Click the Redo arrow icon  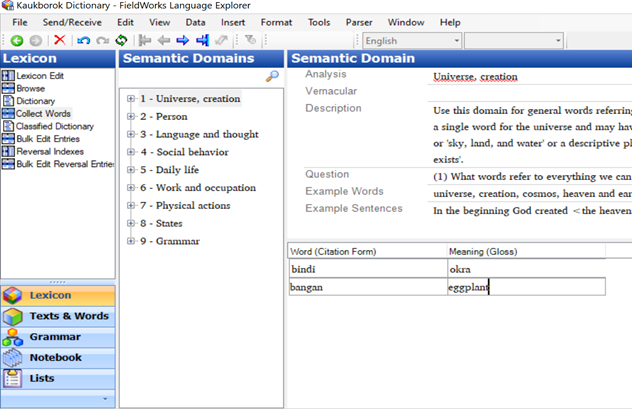click(x=103, y=40)
